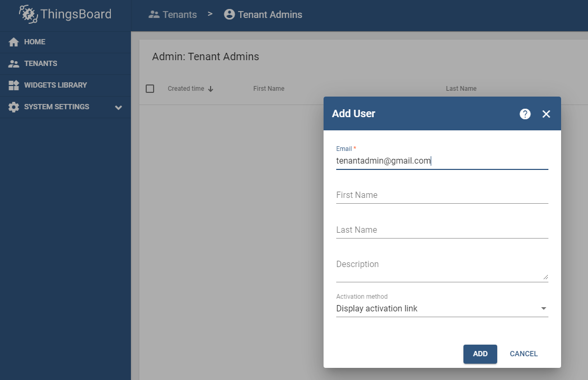Click the ThingsBoard logo icon
The image size is (588, 380).
coord(28,14)
